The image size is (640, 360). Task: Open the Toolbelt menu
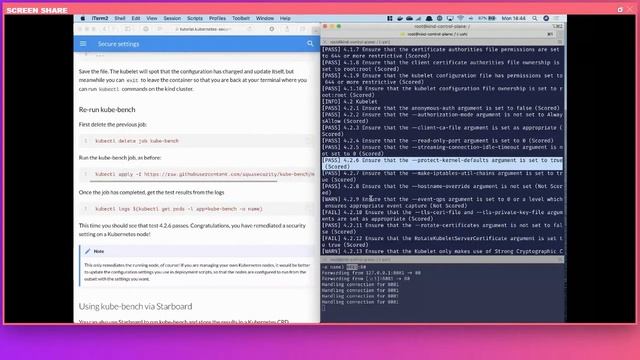click(241, 18)
